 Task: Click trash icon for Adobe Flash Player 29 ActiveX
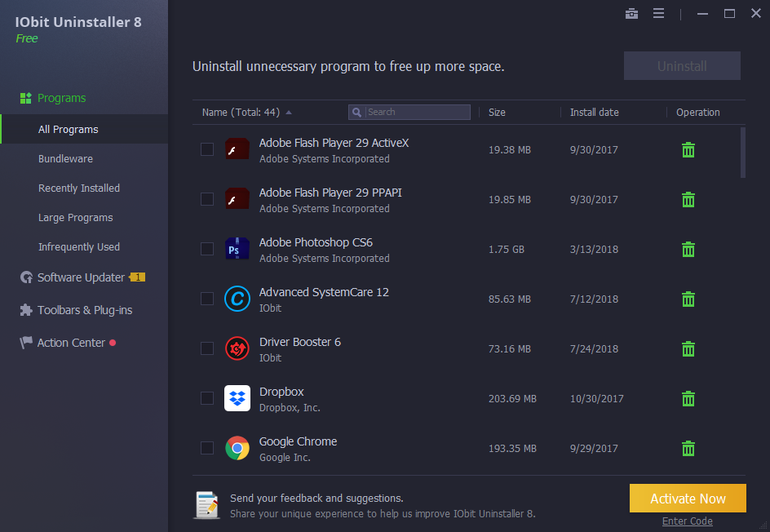688,150
